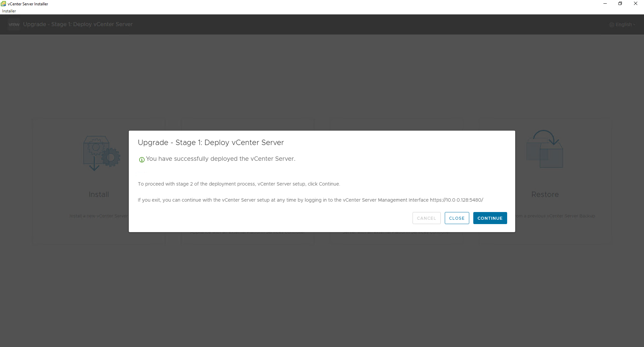
Task: Click the Restore arrow boxes icon
Action: tap(545, 149)
